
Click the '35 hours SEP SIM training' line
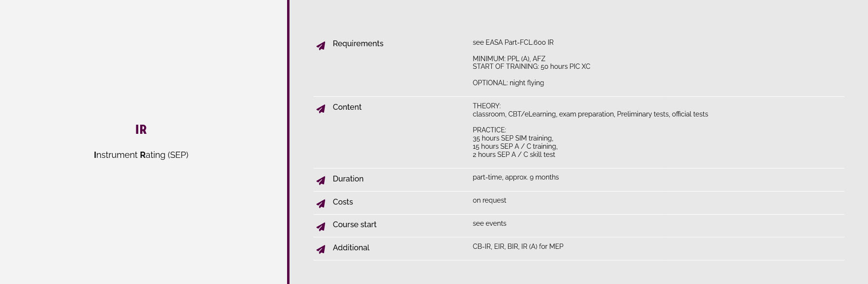[x=513, y=138]
